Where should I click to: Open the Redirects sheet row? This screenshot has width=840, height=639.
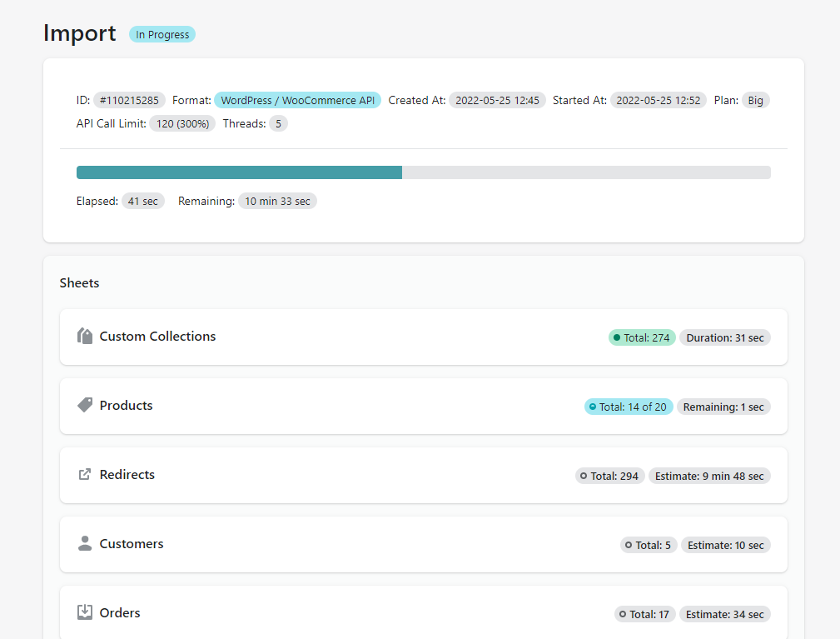(423, 475)
